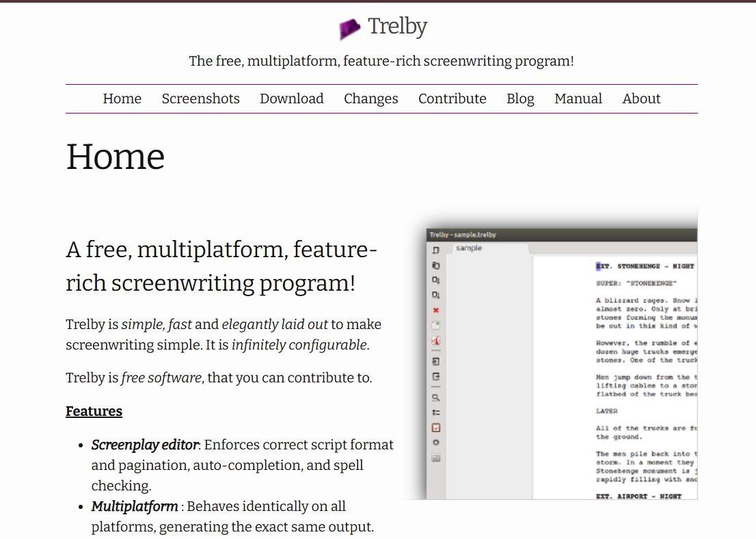Click the gear settings icon in the app screenshot
This screenshot has height=539, width=756.
(436, 443)
